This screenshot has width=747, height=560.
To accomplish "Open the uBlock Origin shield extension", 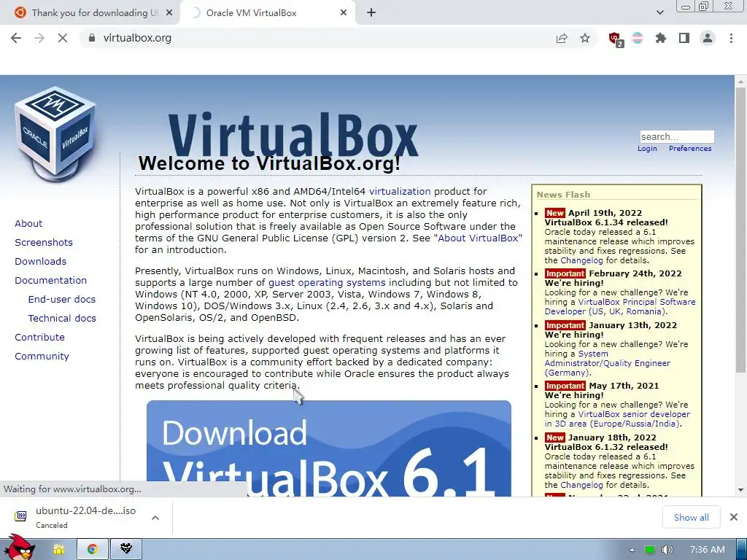I will (616, 39).
